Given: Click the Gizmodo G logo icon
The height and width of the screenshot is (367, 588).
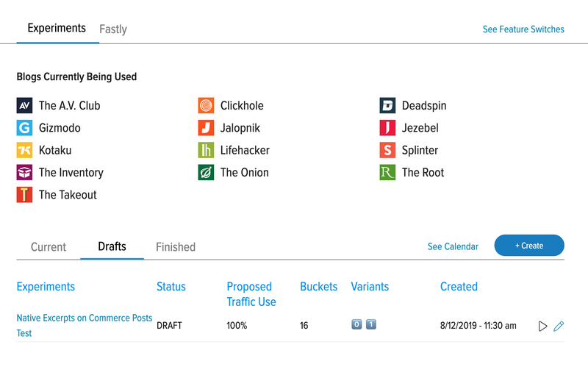Looking at the screenshot, I should pos(24,127).
